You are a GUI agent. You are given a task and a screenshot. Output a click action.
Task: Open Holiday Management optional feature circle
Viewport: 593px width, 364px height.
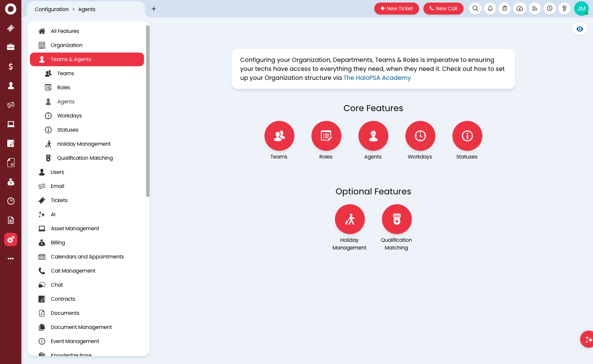pos(350,219)
